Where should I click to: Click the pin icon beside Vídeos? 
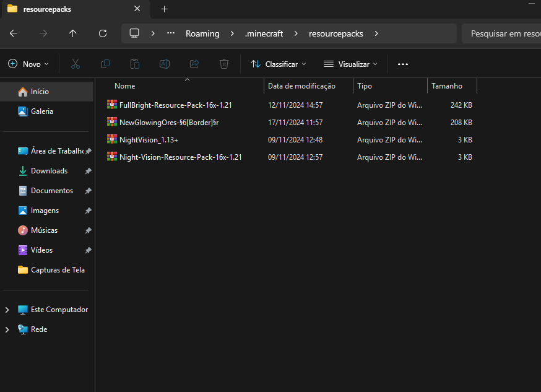click(89, 250)
